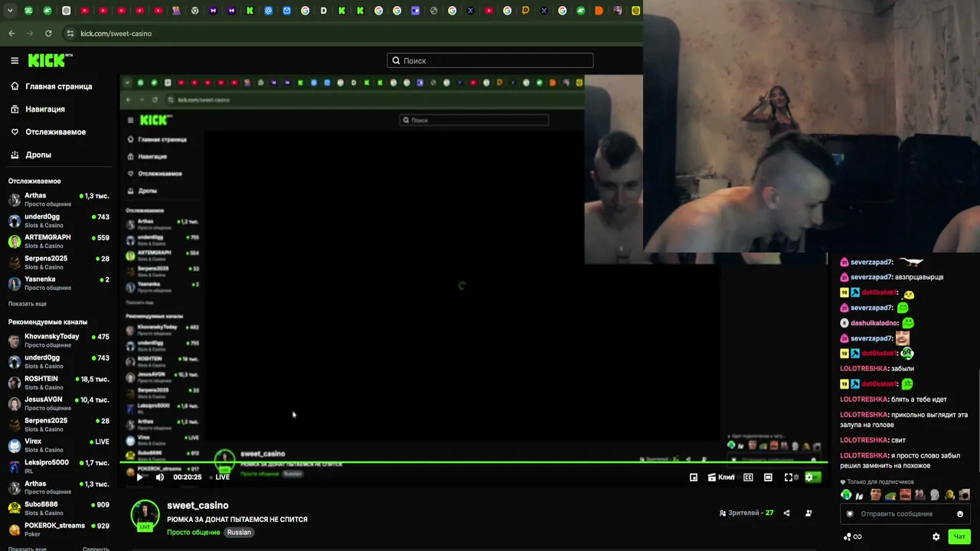This screenshot has height=551, width=980.
Task: Enter fullscreen mode in the player
Action: pyautogui.click(x=789, y=477)
